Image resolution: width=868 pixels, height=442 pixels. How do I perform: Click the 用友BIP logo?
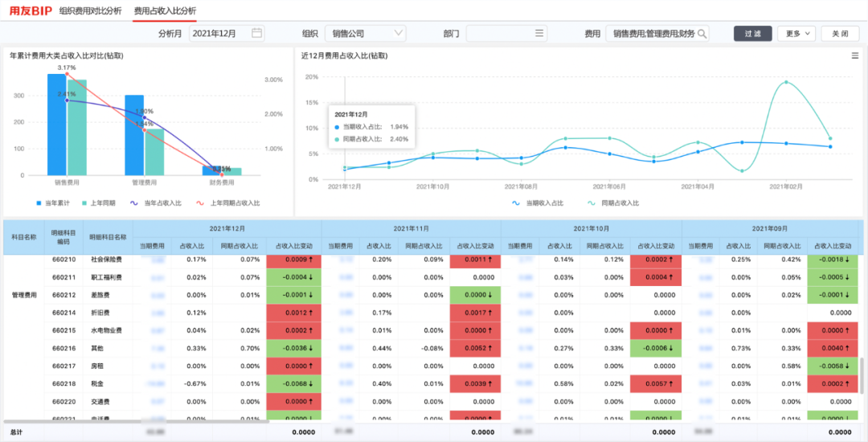coord(31,11)
